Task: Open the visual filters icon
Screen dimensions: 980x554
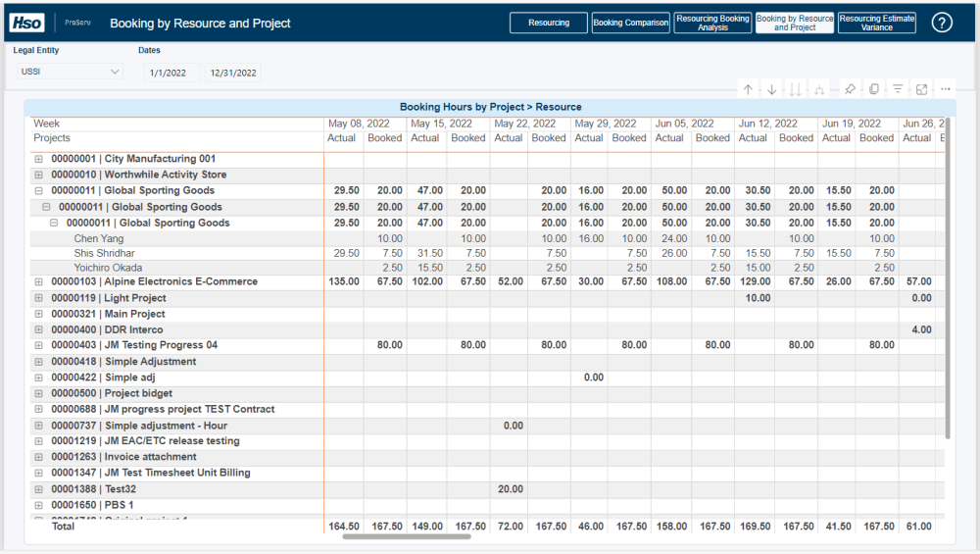Action: [898, 89]
